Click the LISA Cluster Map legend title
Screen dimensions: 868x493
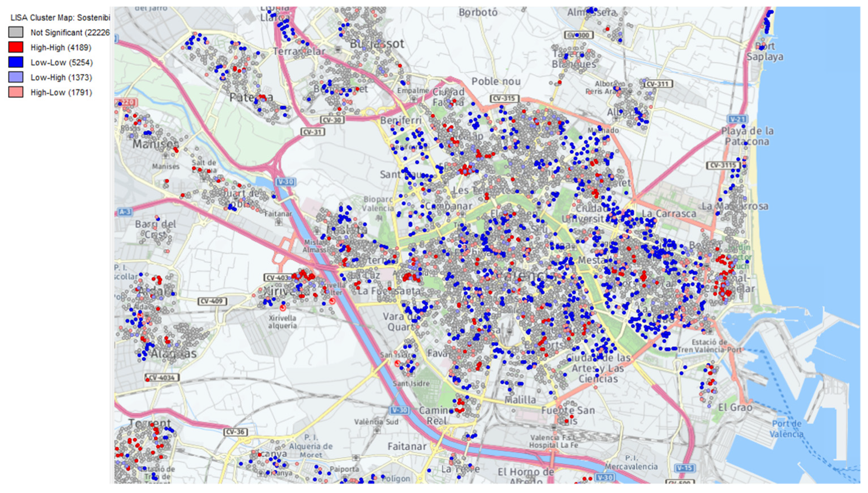pyautogui.click(x=60, y=17)
